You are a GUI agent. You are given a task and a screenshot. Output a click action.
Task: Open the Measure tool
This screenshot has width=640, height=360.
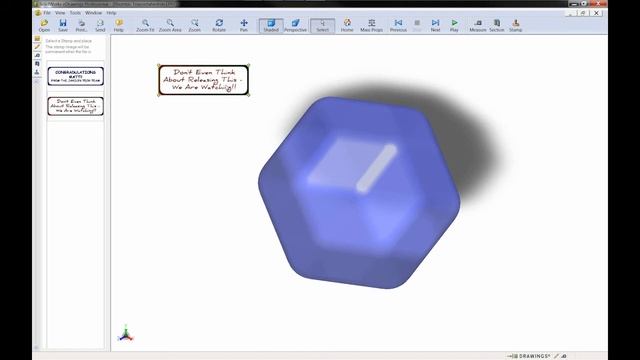click(478, 25)
